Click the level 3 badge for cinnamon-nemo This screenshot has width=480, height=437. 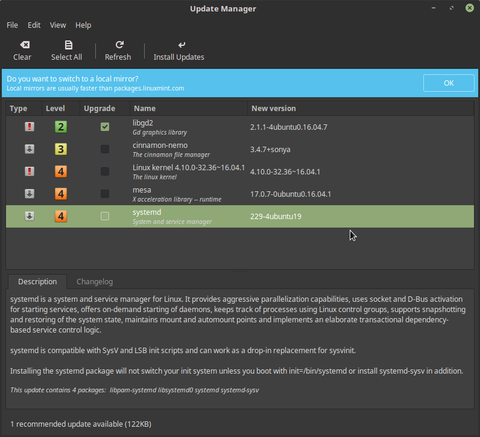click(61, 149)
